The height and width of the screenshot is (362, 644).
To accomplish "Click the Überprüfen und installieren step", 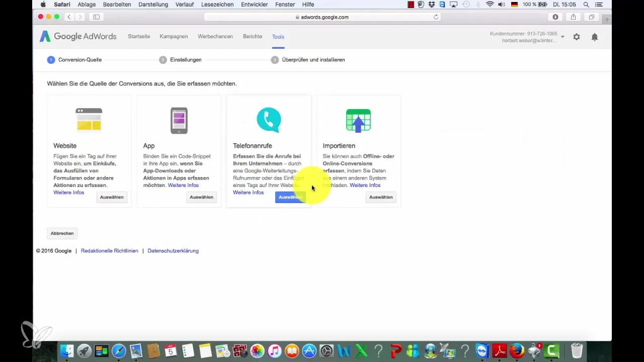I will 308,60.
